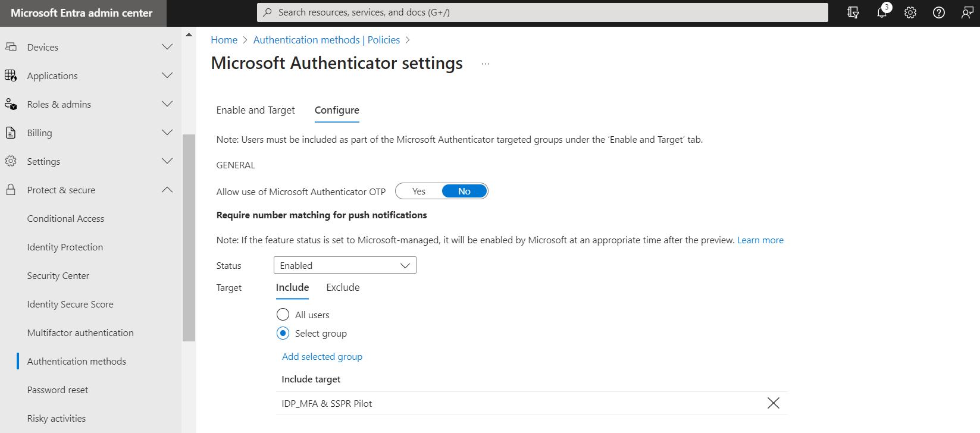Click the IDP_MFA & SSPR Pilot group row
The image size is (980, 433).
coord(531,403)
